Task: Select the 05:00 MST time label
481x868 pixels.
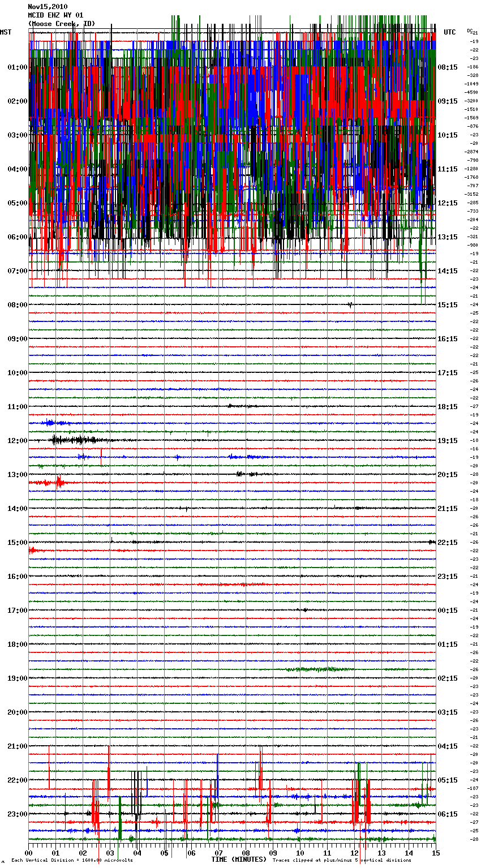Action: point(18,203)
